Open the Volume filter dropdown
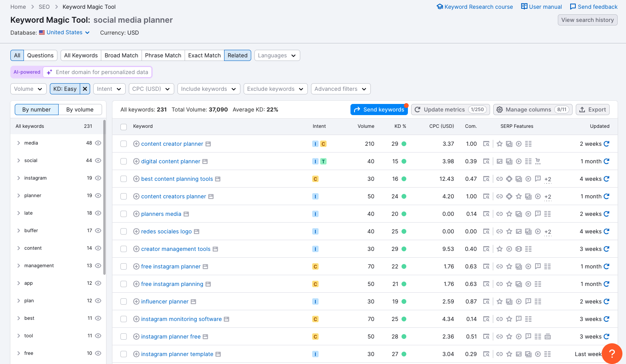This screenshot has height=364, width=626. tap(28, 89)
